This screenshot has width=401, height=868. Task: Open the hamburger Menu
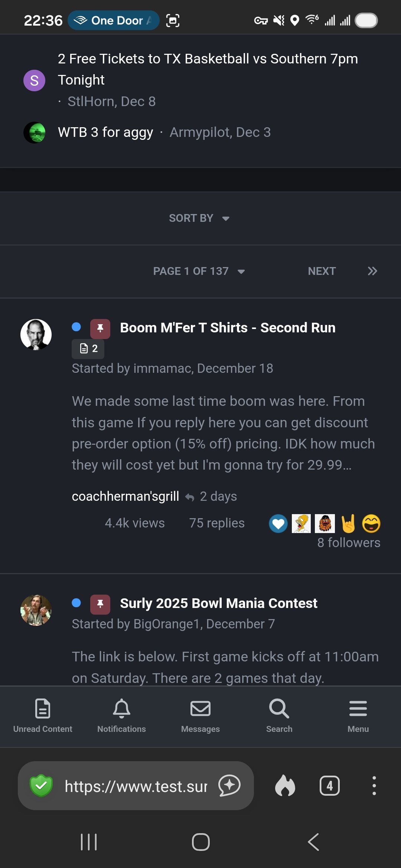point(358,715)
